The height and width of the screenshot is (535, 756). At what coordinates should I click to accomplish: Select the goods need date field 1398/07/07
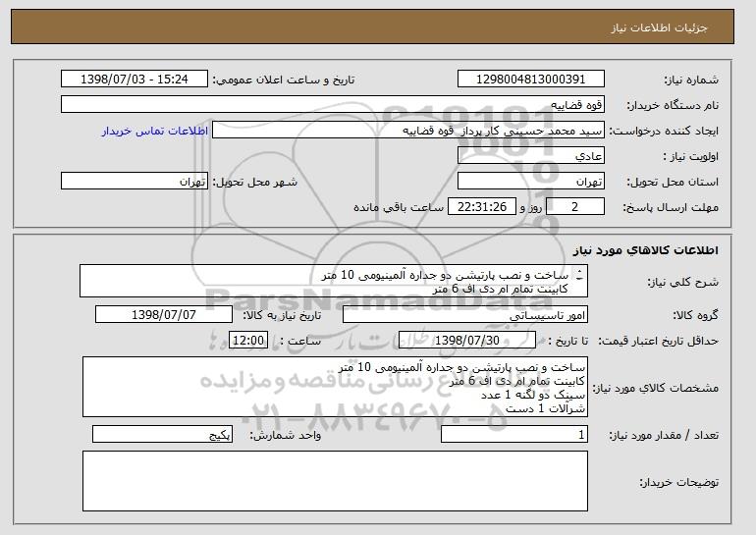click(x=164, y=315)
